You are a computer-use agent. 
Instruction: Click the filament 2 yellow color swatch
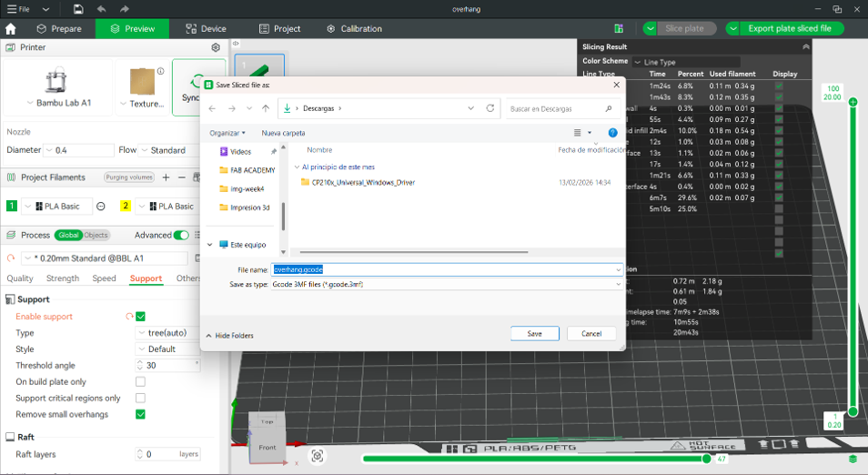click(126, 206)
